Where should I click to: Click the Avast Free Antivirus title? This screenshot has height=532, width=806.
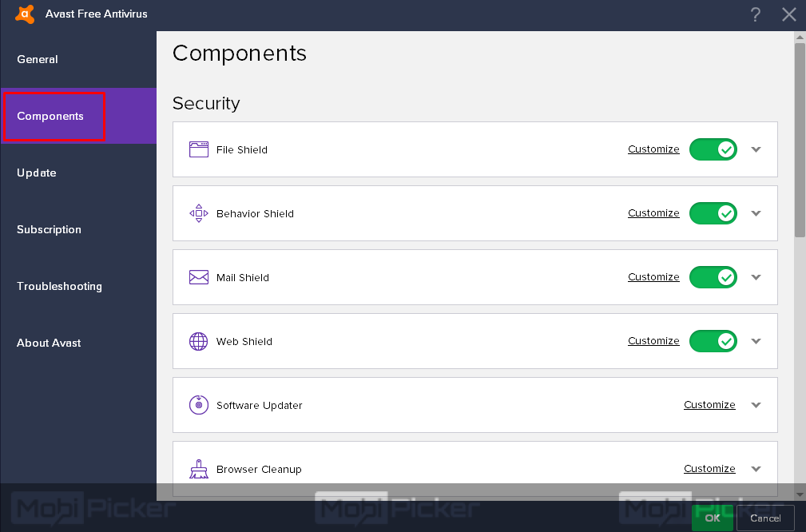(x=96, y=14)
